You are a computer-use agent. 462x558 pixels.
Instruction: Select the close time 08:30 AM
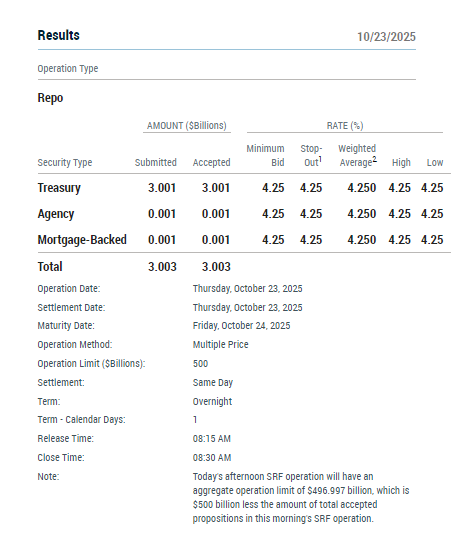click(212, 457)
